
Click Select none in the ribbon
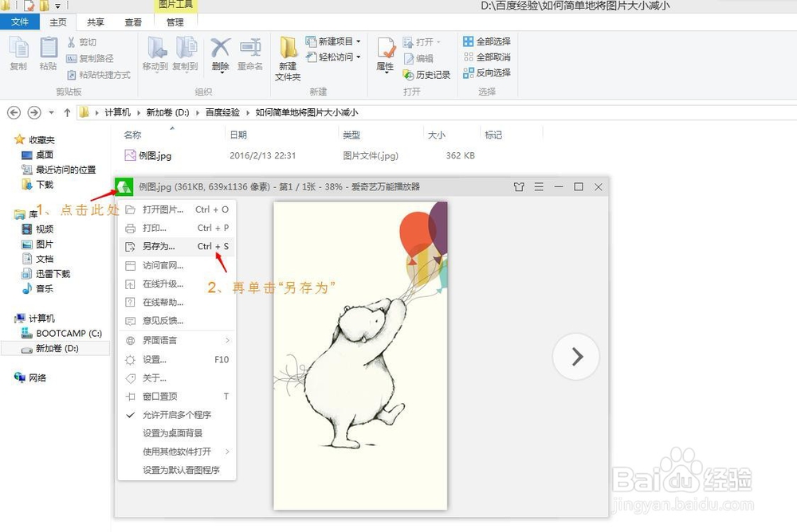(x=487, y=57)
